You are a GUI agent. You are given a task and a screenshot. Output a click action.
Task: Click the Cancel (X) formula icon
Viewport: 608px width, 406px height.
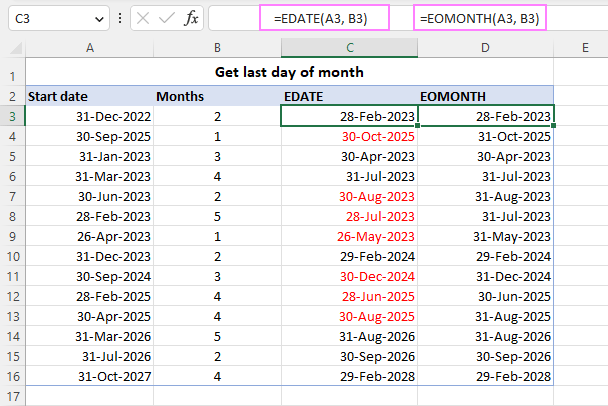(x=143, y=18)
